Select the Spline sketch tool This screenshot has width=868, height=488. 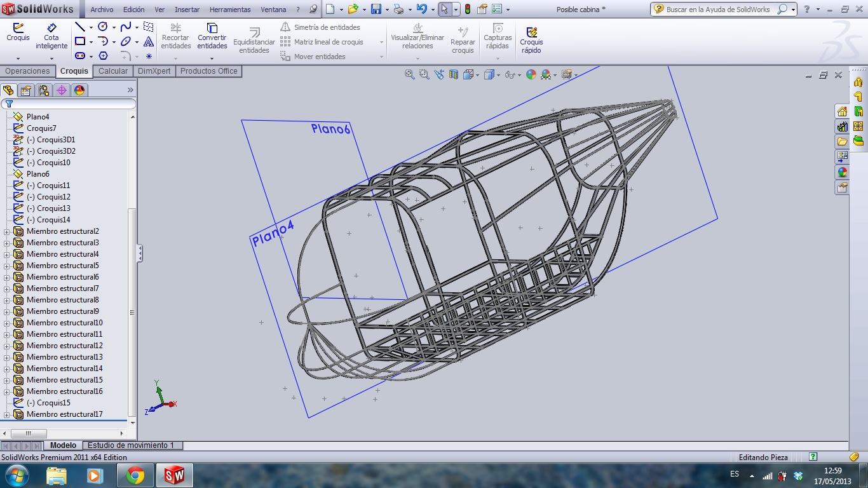(125, 27)
